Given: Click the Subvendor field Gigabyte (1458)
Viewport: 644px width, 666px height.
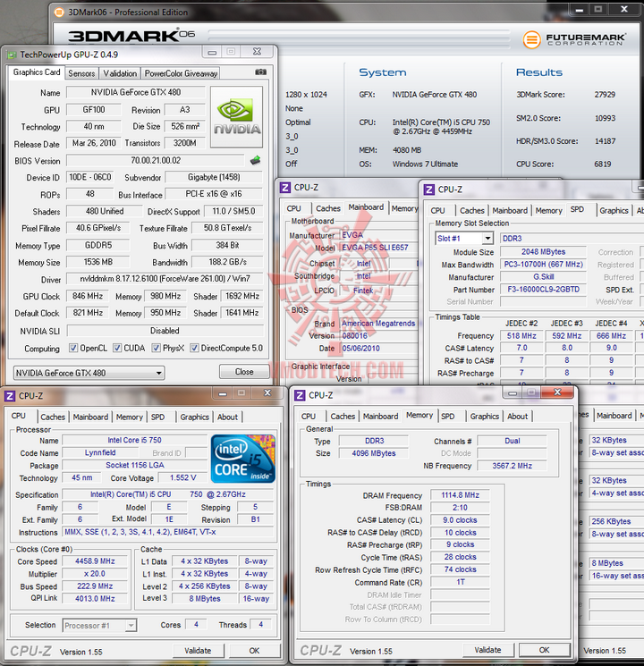Looking at the screenshot, I should [214, 177].
